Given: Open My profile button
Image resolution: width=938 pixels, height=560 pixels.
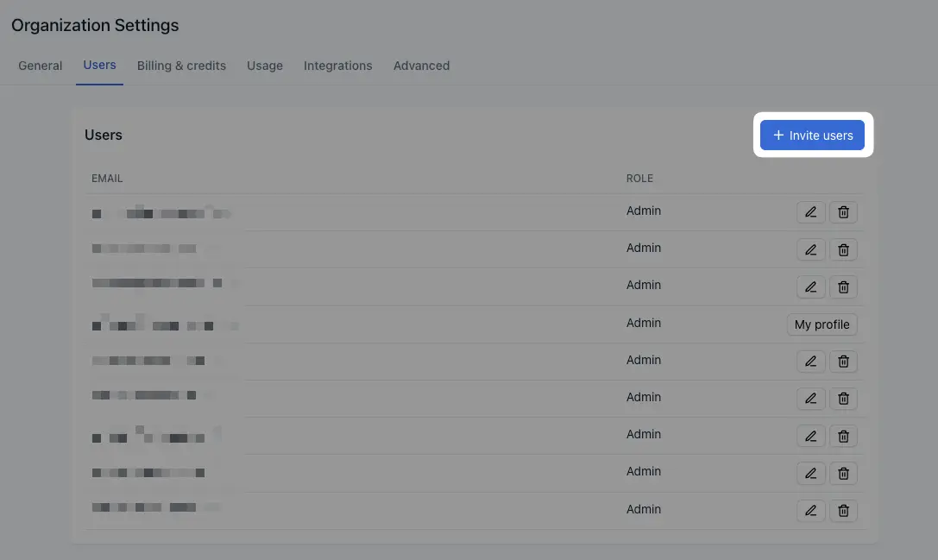Looking at the screenshot, I should click(x=822, y=324).
